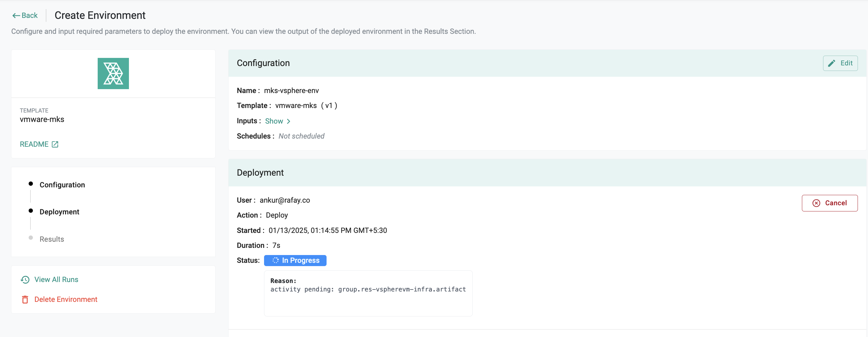Open View All Runs

(x=49, y=279)
